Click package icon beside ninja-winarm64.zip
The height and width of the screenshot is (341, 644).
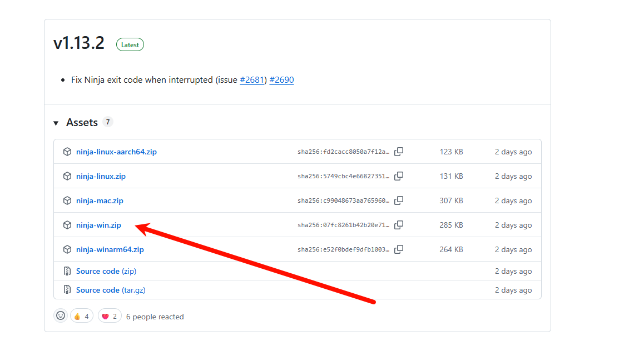click(x=67, y=249)
